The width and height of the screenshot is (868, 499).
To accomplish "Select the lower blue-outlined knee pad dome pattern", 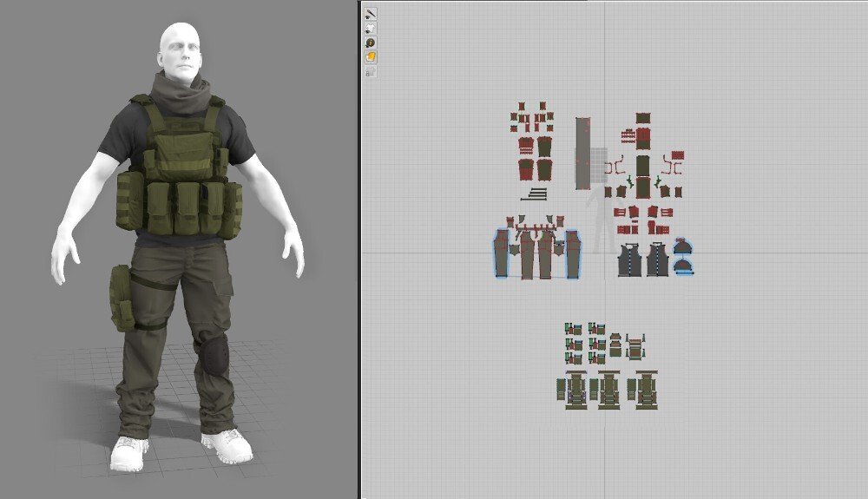I will pyautogui.click(x=684, y=266).
